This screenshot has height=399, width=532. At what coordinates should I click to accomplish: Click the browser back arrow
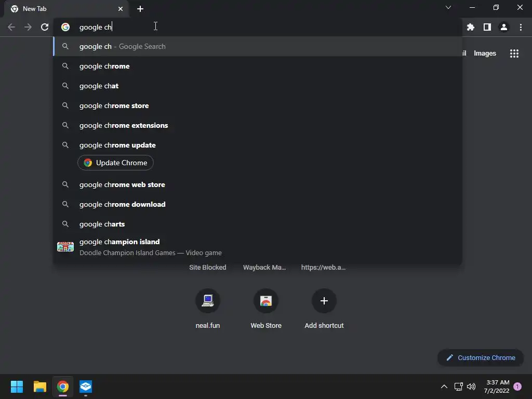(11, 27)
